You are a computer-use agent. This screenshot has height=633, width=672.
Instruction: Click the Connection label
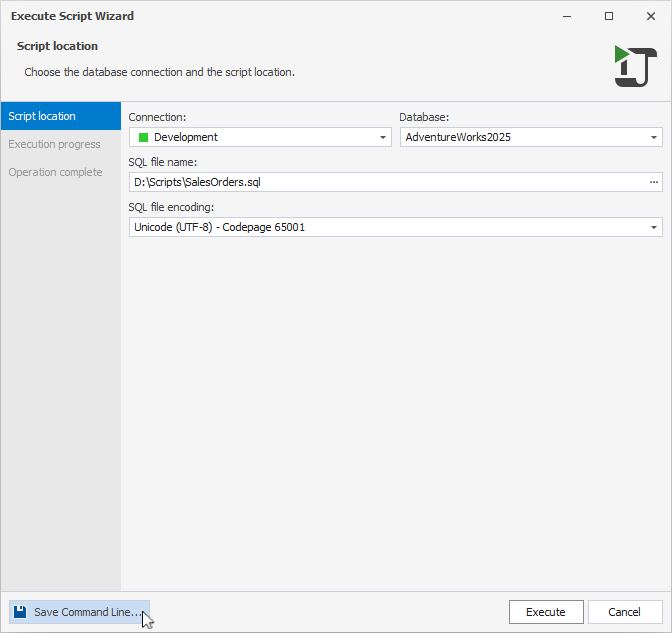click(157, 117)
